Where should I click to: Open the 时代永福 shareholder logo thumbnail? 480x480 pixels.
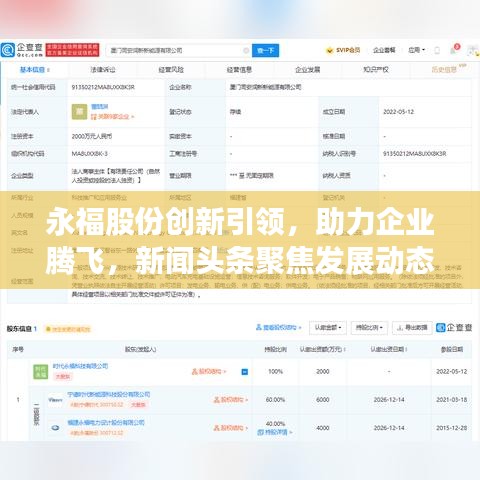[41, 372]
